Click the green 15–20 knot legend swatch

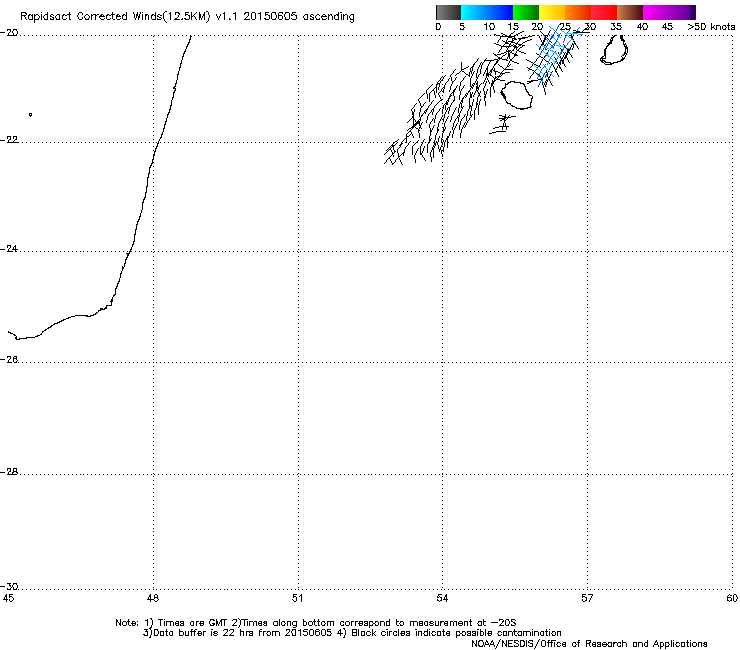point(526,12)
